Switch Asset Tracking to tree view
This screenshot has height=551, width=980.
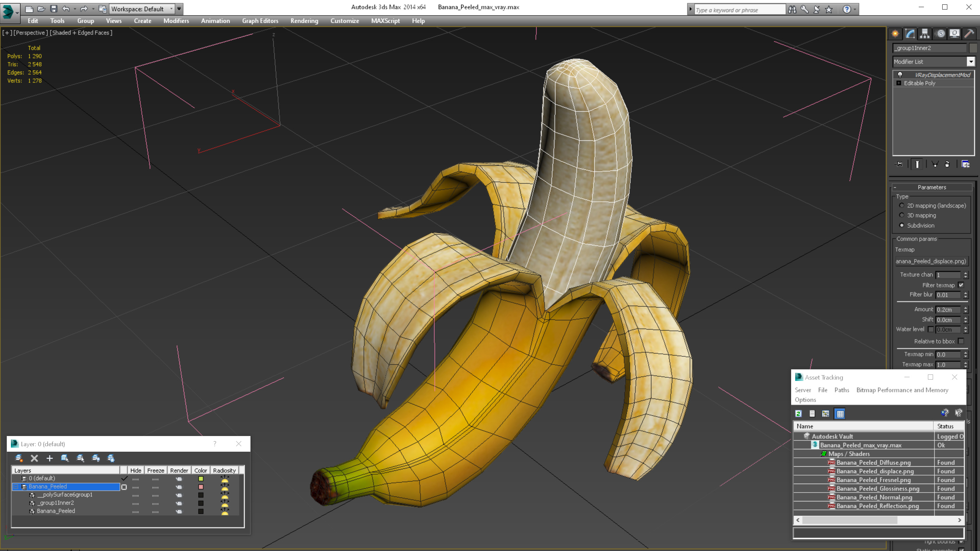(x=826, y=414)
